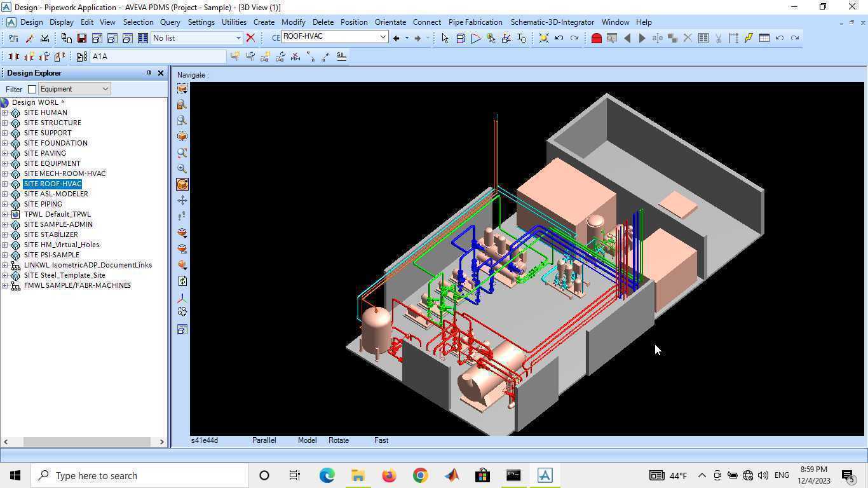Open the Design menu

[x=31, y=22]
